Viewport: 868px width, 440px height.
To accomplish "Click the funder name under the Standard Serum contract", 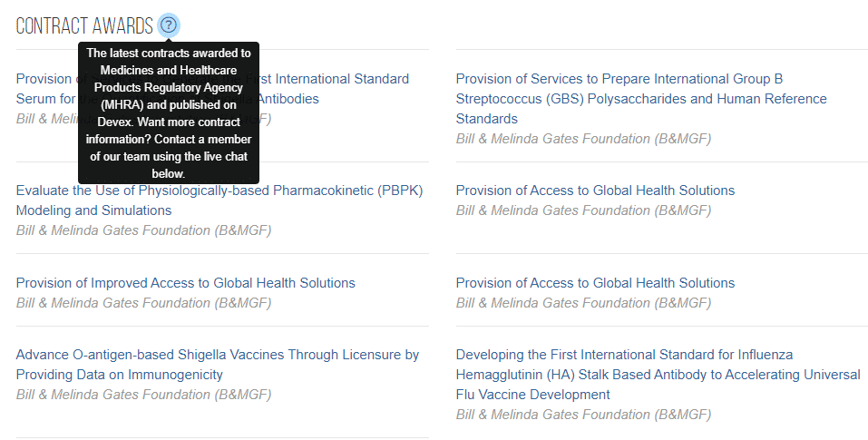I will [x=45, y=119].
